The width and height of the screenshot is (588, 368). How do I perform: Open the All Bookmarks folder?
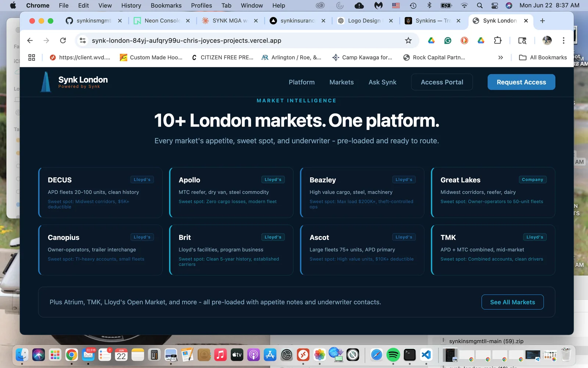coord(543,57)
